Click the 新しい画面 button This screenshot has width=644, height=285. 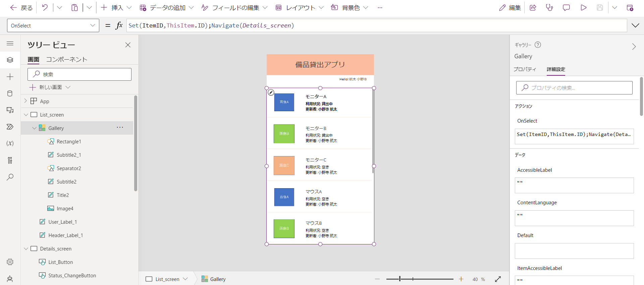click(x=50, y=87)
